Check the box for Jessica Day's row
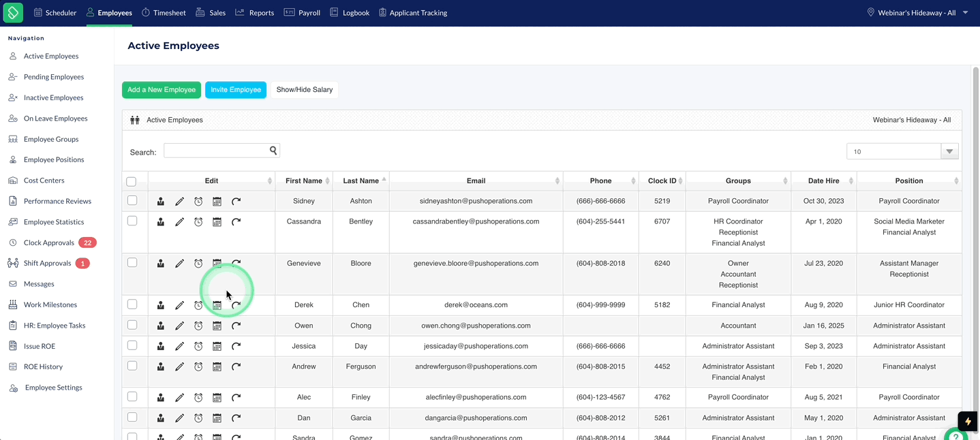 (132, 345)
